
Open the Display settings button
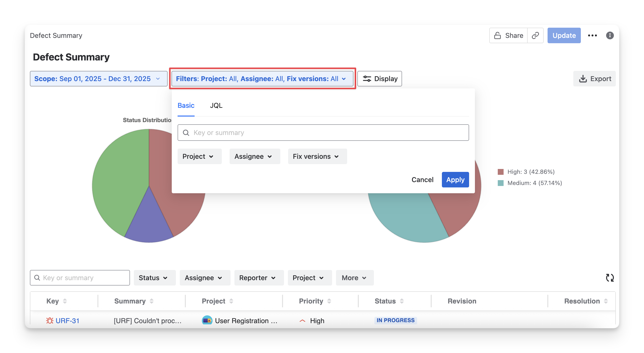point(379,79)
